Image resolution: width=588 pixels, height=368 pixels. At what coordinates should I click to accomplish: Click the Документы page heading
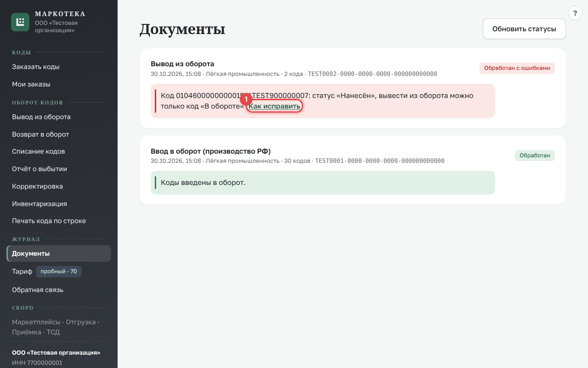[182, 29]
